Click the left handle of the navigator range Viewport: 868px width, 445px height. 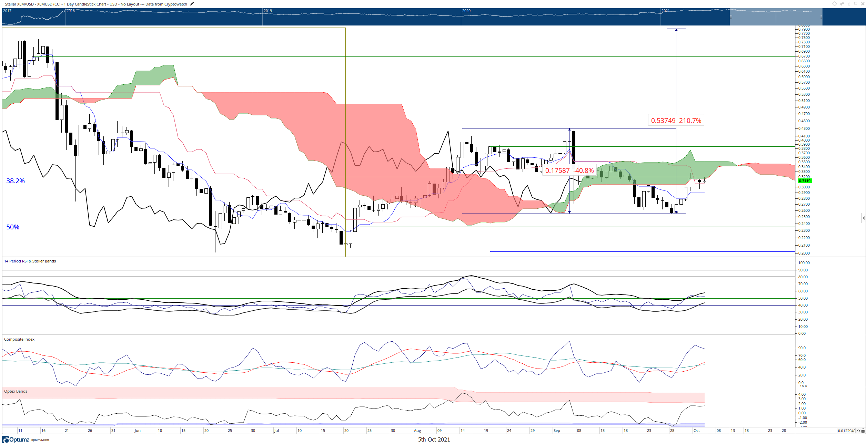[x=731, y=17]
